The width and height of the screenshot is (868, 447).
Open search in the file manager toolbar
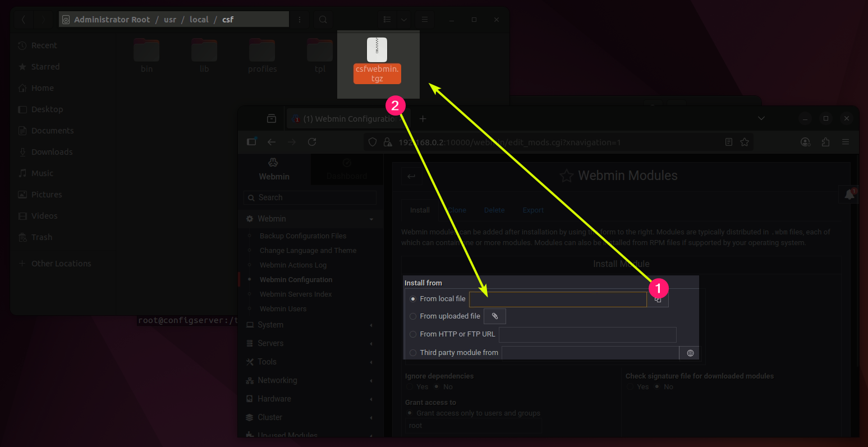[x=322, y=19]
